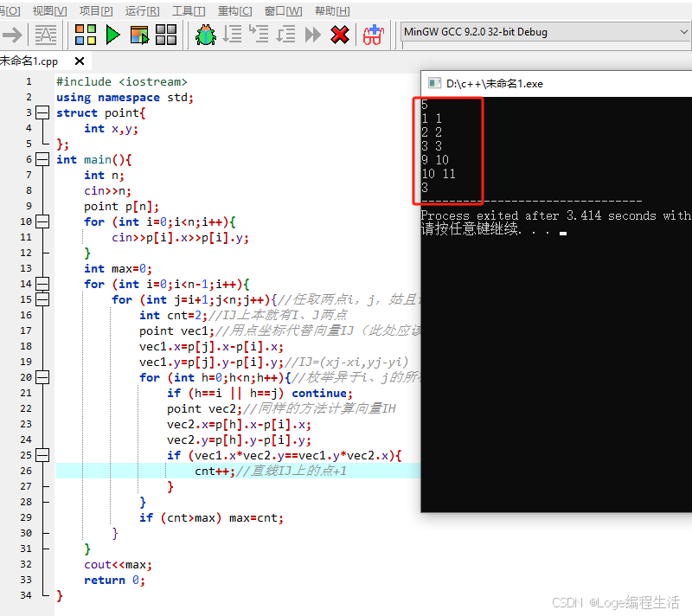The height and width of the screenshot is (616, 692).
Task: Click the code line #include <iostream>
Action: 121,82
